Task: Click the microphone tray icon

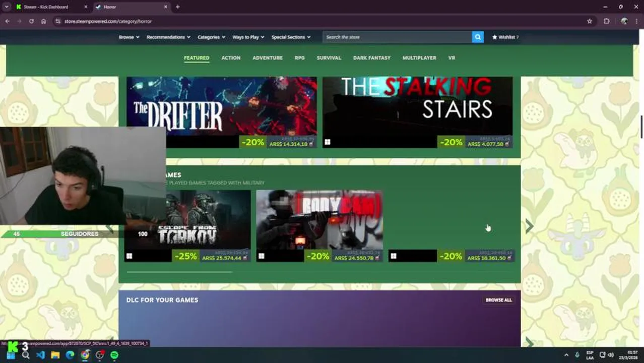Action: [x=577, y=355]
